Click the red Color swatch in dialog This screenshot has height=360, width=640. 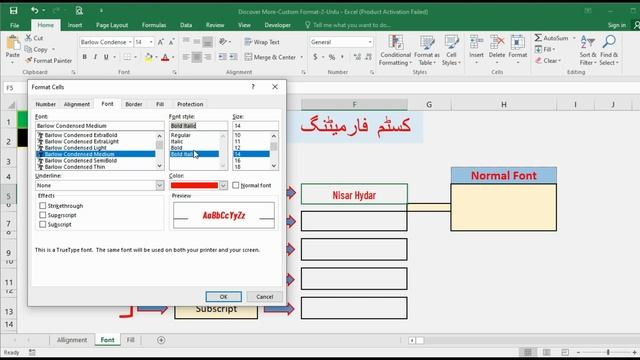point(194,185)
